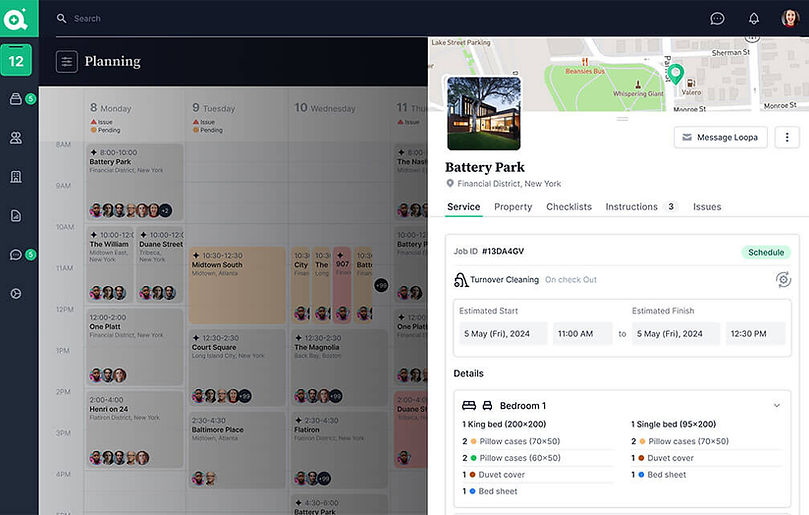
Task: Click the recurring cycle icon beside Turnover Cleaning
Action: point(783,280)
